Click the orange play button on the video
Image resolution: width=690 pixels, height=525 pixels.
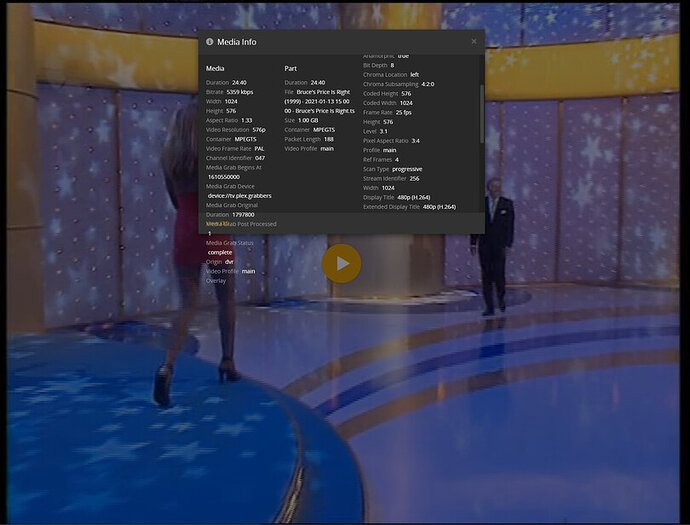point(341,263)
